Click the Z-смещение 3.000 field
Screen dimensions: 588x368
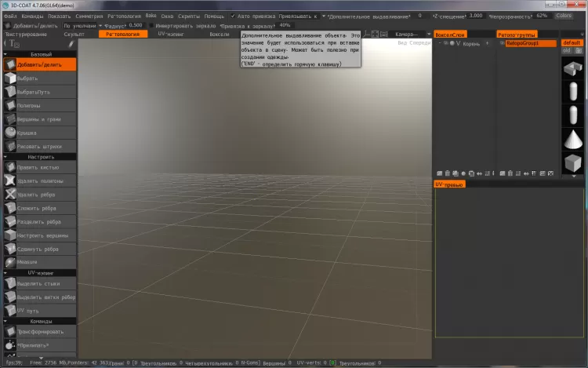coord(476,16)
